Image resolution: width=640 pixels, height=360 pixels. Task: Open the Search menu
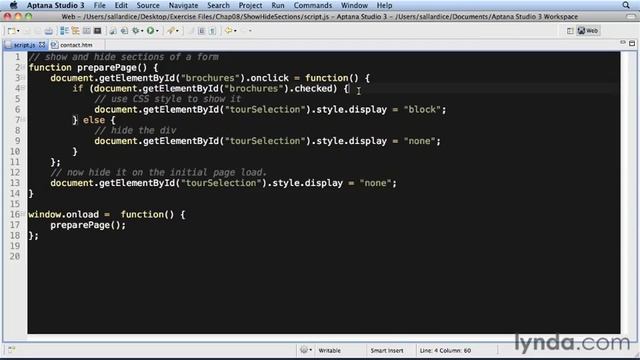pos(218,5)
